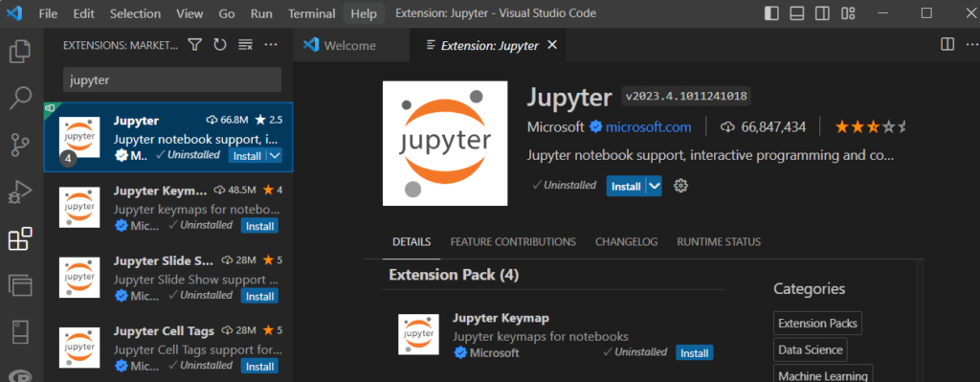Open the Extensions view in activity bar
This screenshot has height=382, width=980.
21,238
